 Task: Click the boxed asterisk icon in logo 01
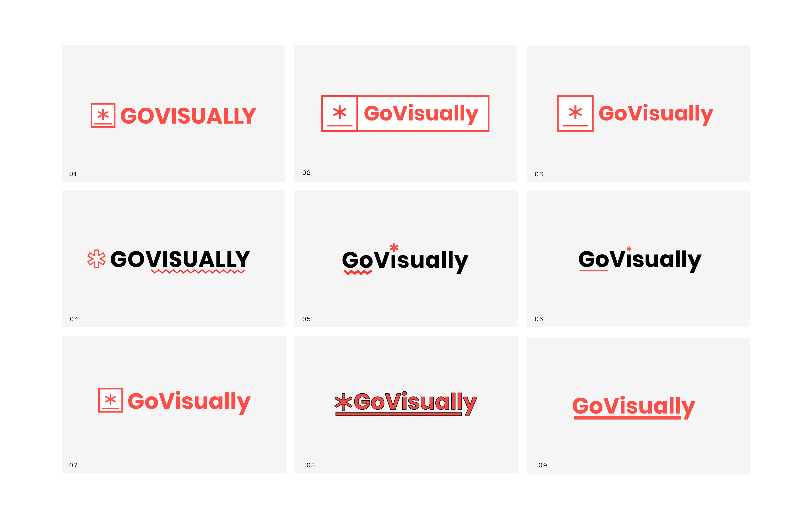click(103, 115)
